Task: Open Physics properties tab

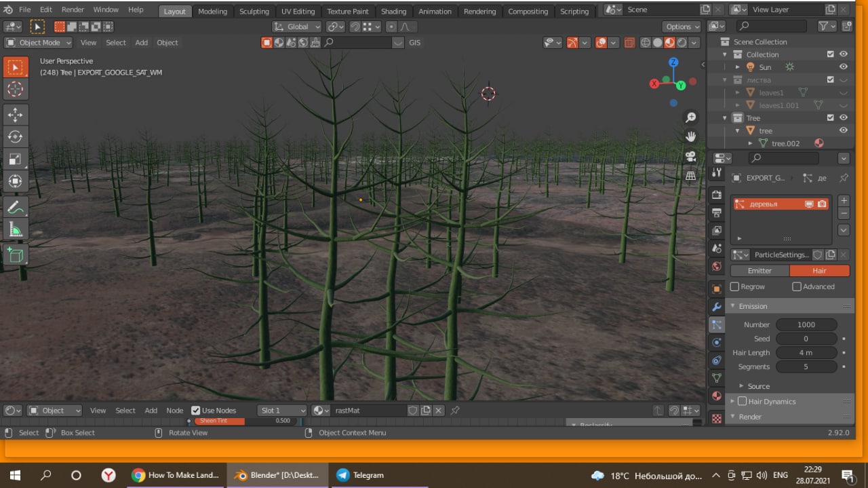Action: [716, 343]
